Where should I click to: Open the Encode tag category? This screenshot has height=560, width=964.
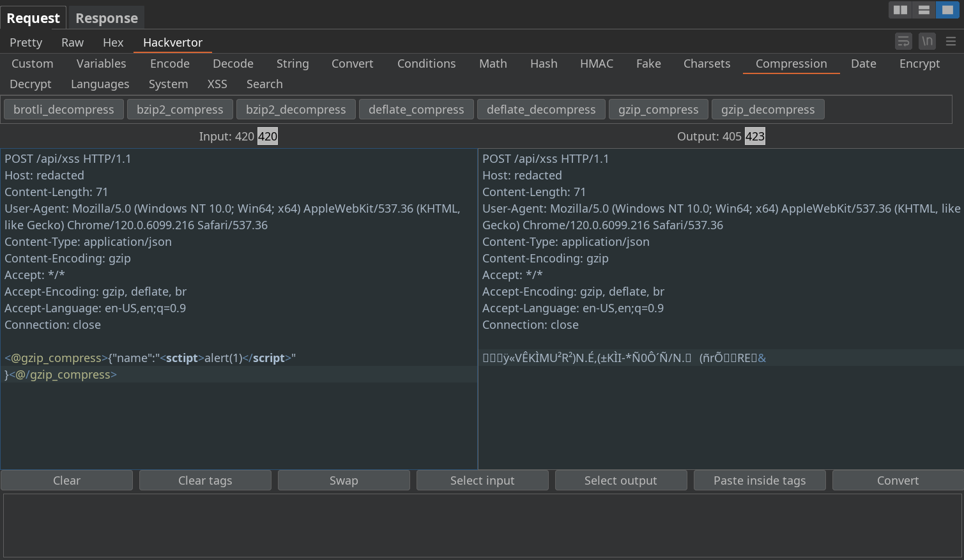point(170,64)
